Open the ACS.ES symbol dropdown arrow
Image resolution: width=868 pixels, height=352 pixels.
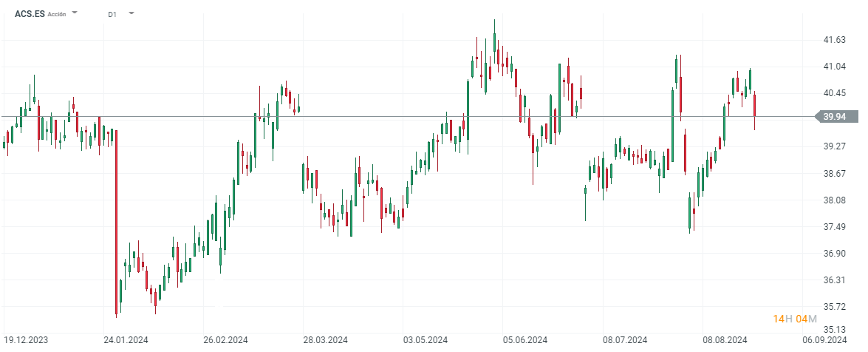click(x=75, y=13)
